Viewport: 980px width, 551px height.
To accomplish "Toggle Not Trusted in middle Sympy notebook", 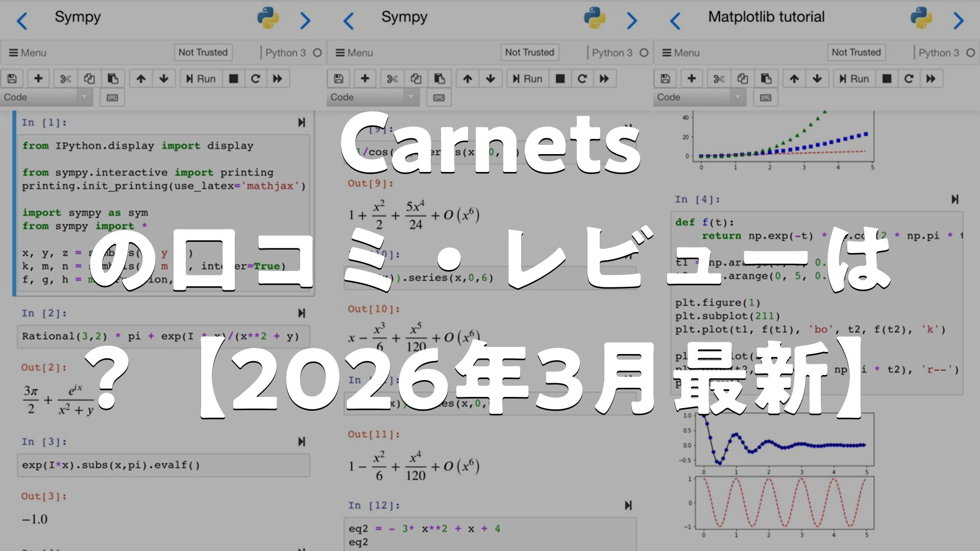I will (x=529, y=53).
